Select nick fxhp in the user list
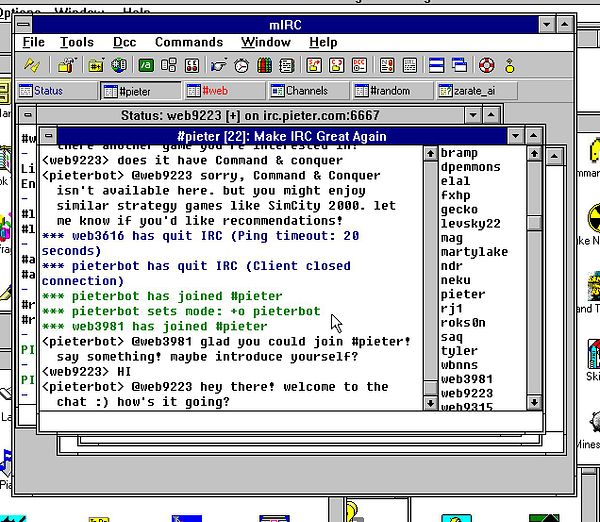The image size is (600, 522). coord(455,196)
